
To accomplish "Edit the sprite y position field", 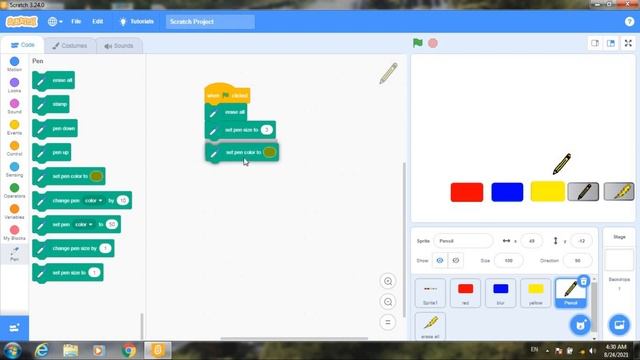I will coord(581,241).
